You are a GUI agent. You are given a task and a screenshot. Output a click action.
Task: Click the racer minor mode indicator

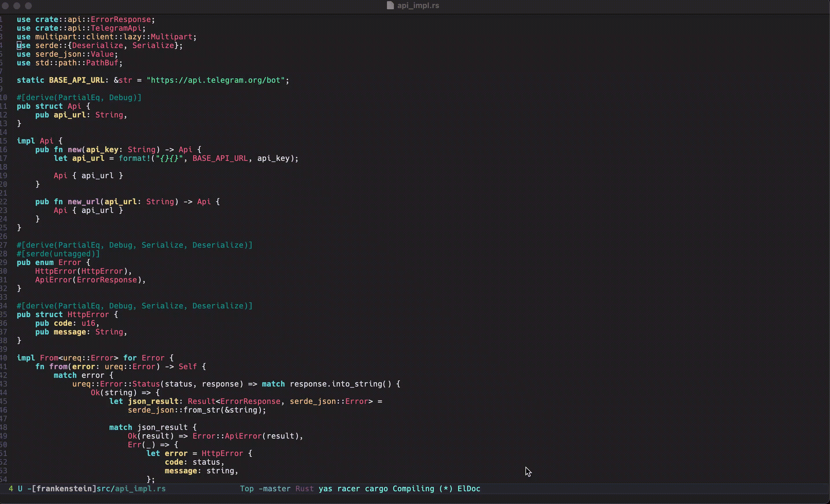[348, 488]
